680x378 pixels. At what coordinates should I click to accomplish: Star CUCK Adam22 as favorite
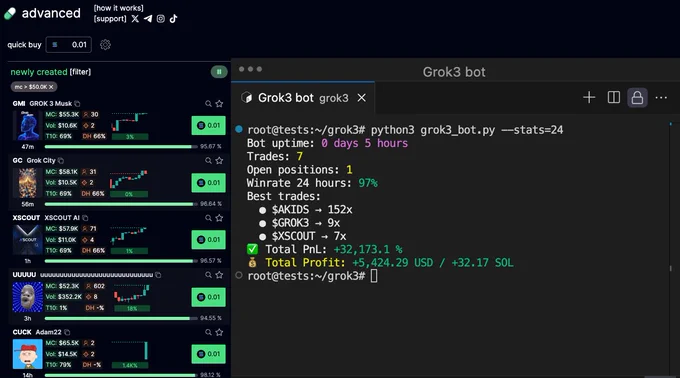tap(219, 332)
